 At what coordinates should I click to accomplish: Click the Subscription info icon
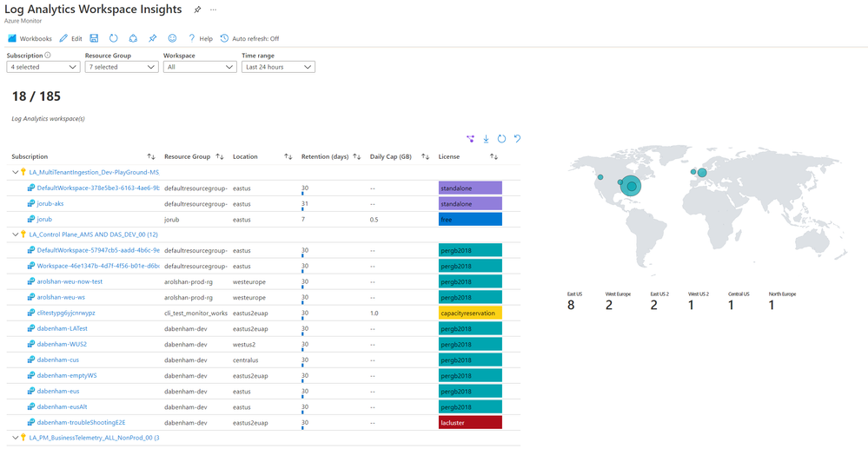click(x=48, y=56)
